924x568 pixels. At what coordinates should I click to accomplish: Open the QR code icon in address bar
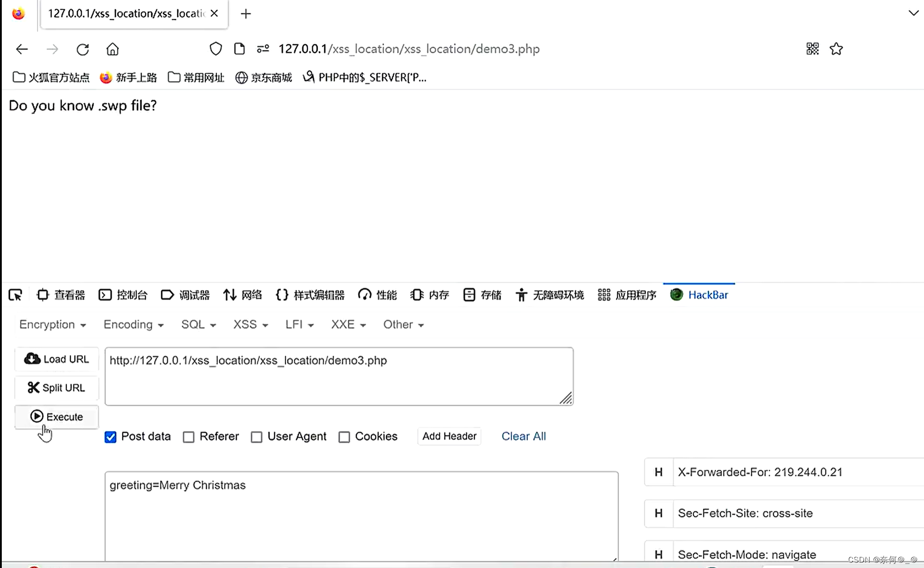tap(812, 49)
